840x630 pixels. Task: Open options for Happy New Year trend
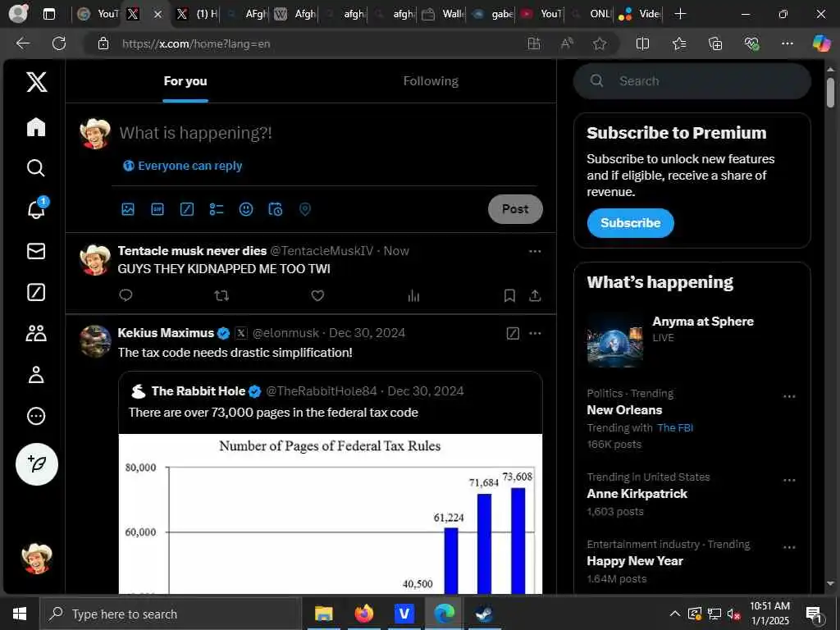[789, 547]
